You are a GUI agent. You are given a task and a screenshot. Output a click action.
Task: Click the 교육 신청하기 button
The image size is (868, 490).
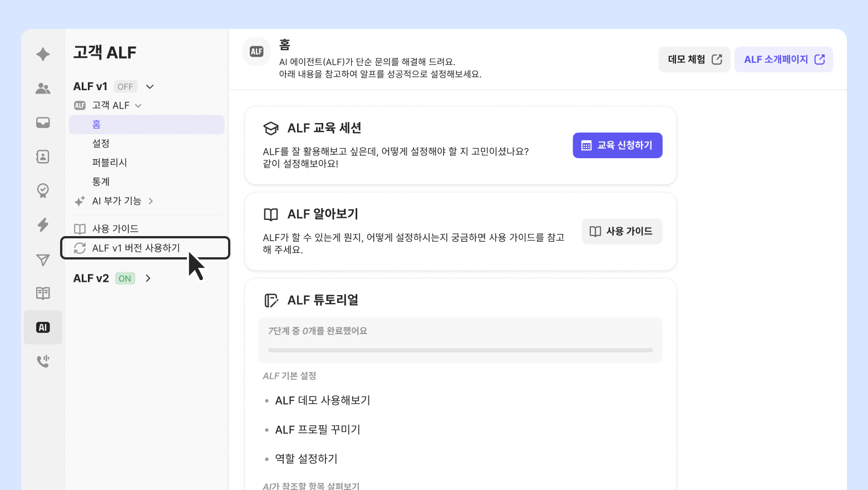pyautogui.click(x=618, y=145)
